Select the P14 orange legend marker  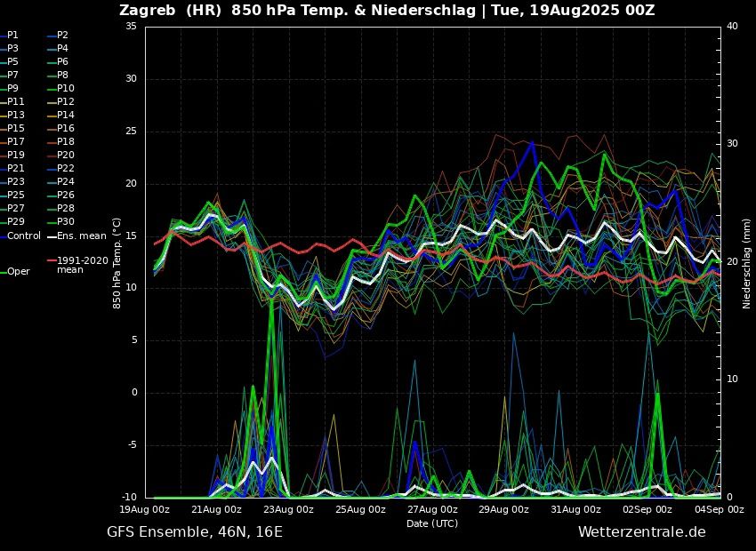[52, 115]
